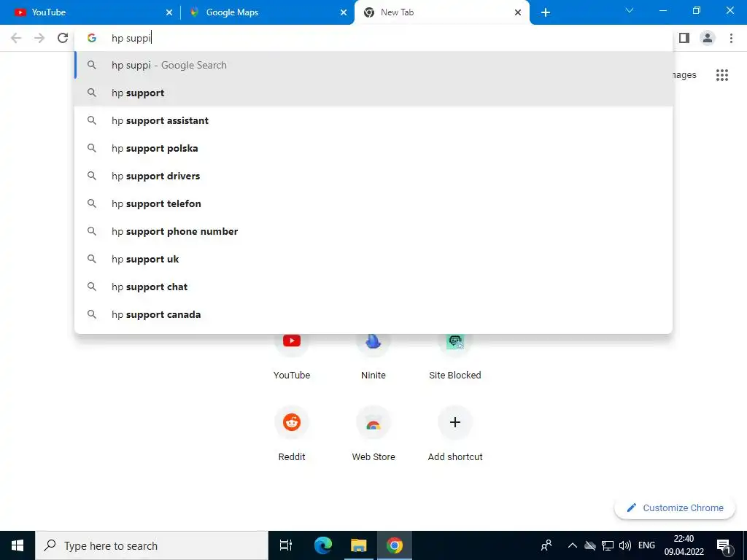Open the notification center icon
Image resolution: width=747 pixels, height=560 pixels.
tap(724, 545)
